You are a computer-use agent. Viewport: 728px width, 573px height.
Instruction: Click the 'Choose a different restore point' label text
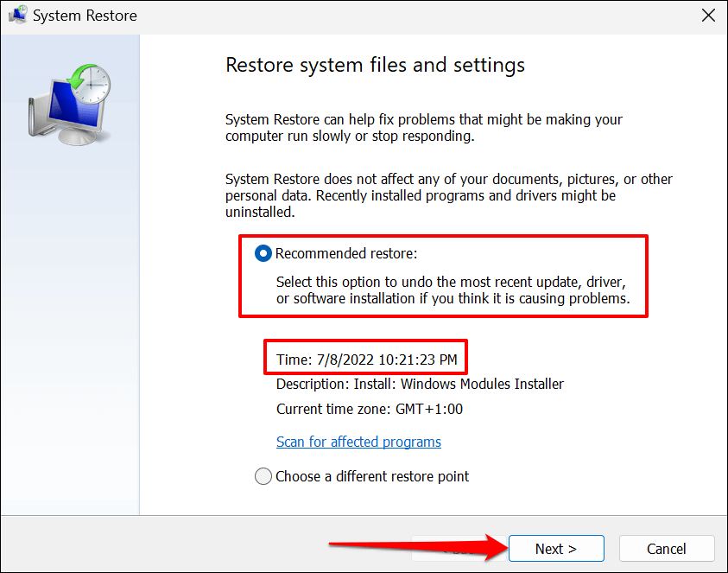[372, 476]
